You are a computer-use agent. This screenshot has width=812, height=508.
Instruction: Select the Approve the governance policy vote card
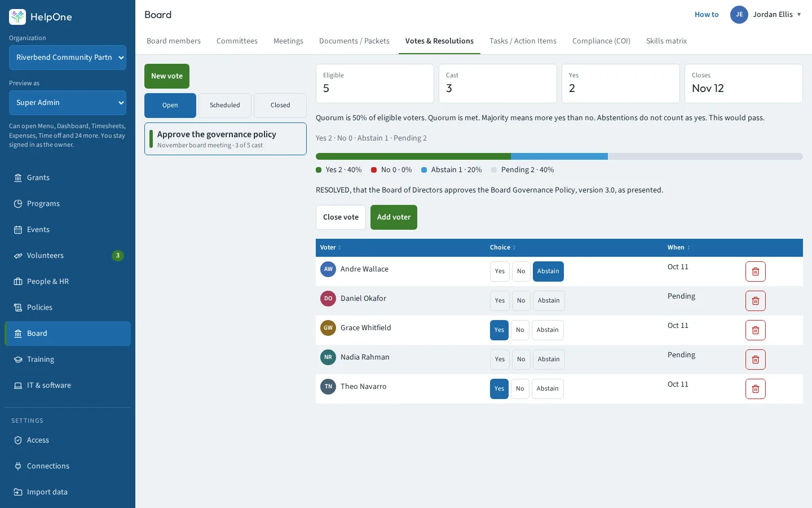226,139
